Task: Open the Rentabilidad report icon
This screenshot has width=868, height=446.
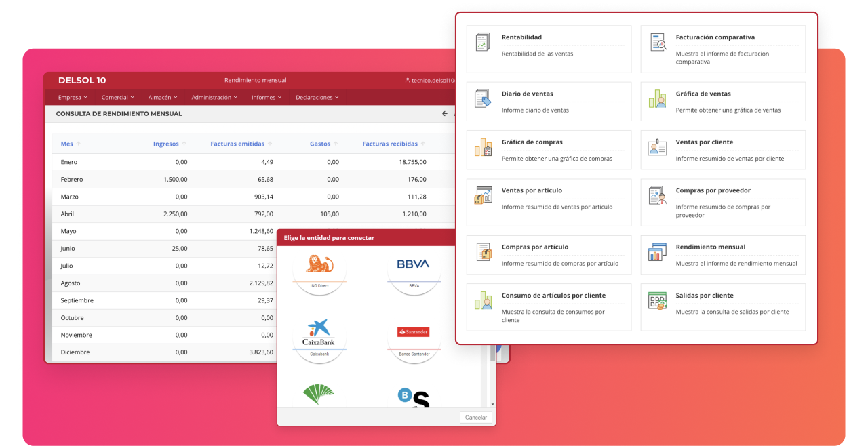Action: click(483, 42)
